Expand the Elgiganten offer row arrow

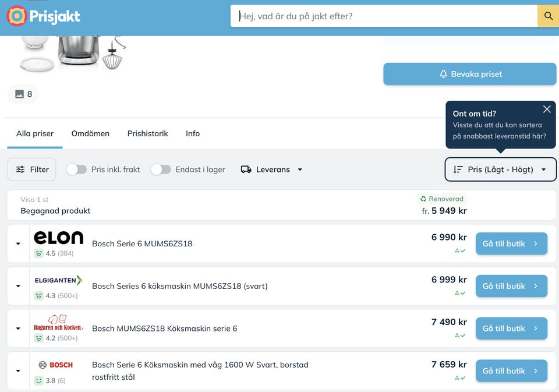(x=18, y=286)
